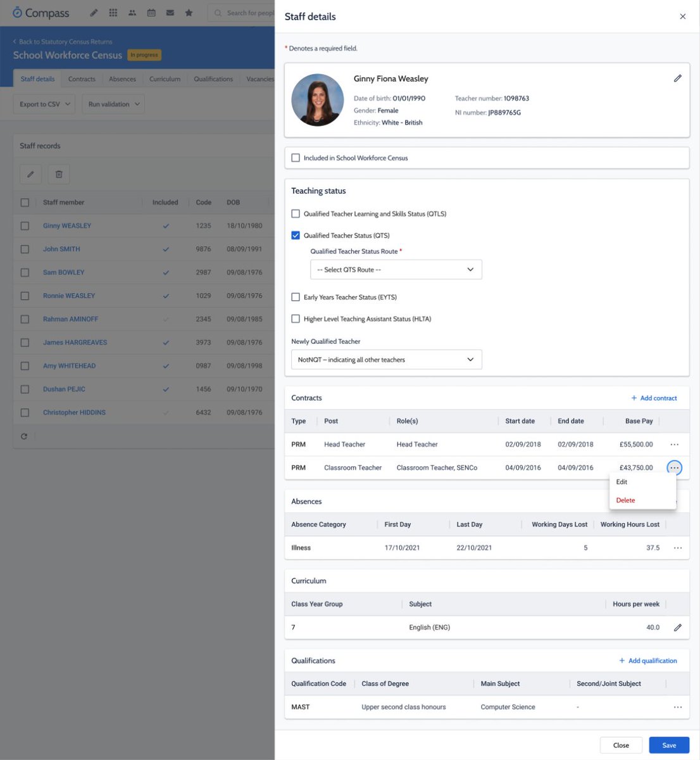
Task: Delete selected staff records using the trash icon
Action: pos(58,174)
